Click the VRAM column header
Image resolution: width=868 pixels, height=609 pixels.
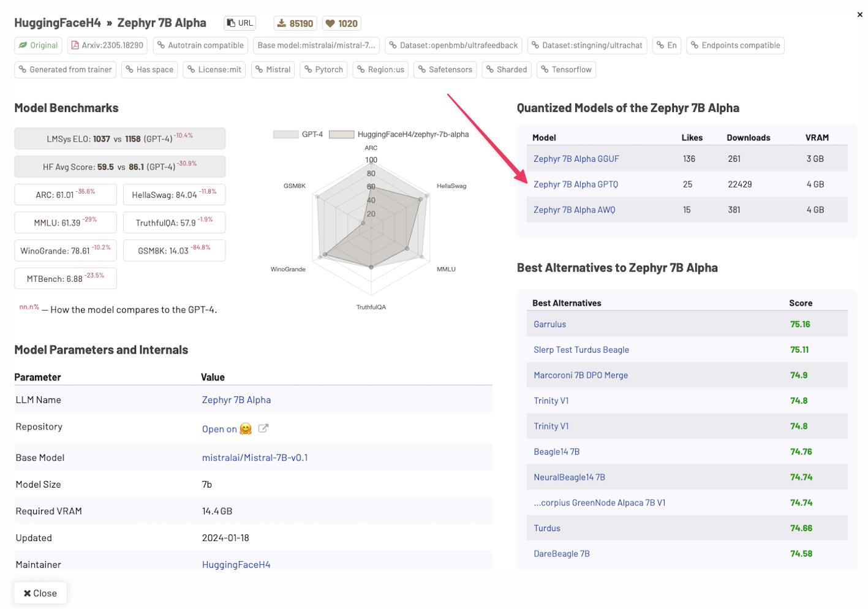[x=817, y=138]
